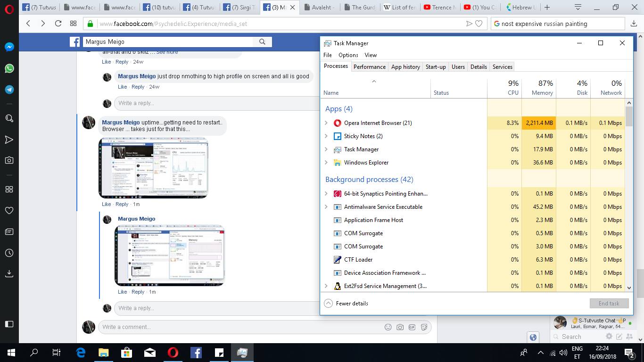Open the Options menu in Task Manager
Image resolution: width=644 pixels, height=362 pixels.
click(348, 55)
